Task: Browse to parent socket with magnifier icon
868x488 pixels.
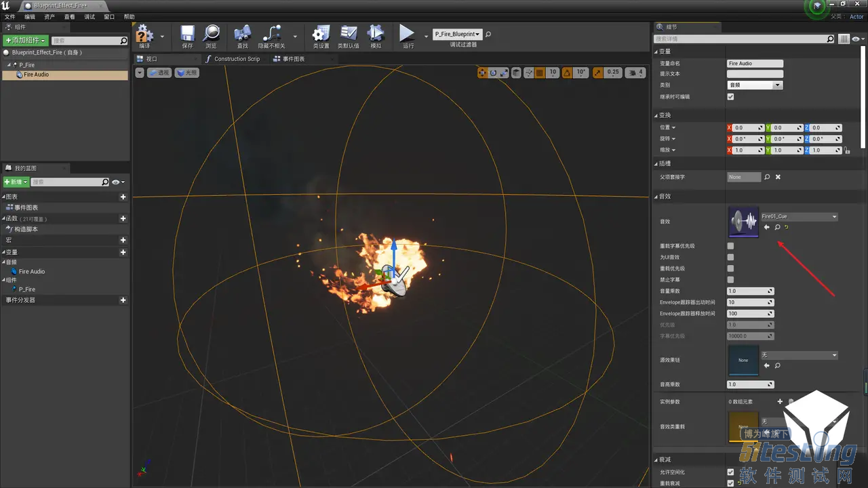Action: (x=767, y=177)
